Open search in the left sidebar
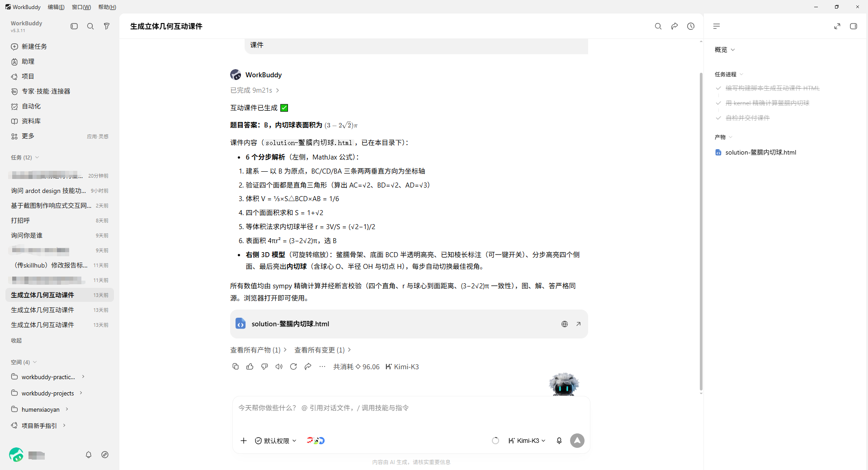Screen dimensions: 868x470 point(90,26)
